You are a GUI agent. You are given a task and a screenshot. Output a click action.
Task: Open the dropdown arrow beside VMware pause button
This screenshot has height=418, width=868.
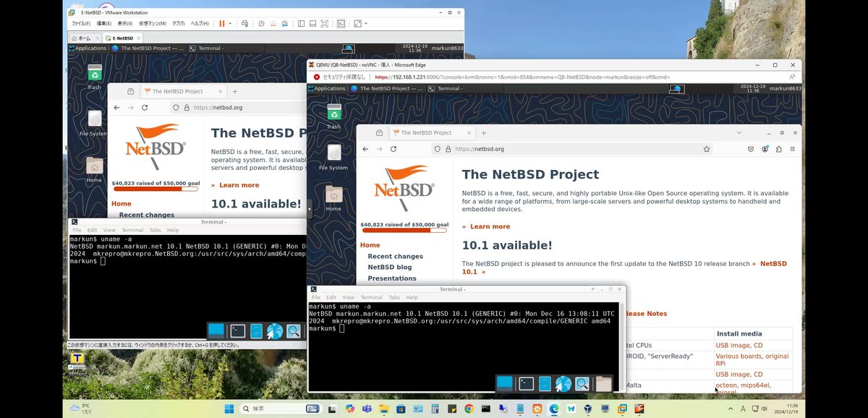pos(230,23)
